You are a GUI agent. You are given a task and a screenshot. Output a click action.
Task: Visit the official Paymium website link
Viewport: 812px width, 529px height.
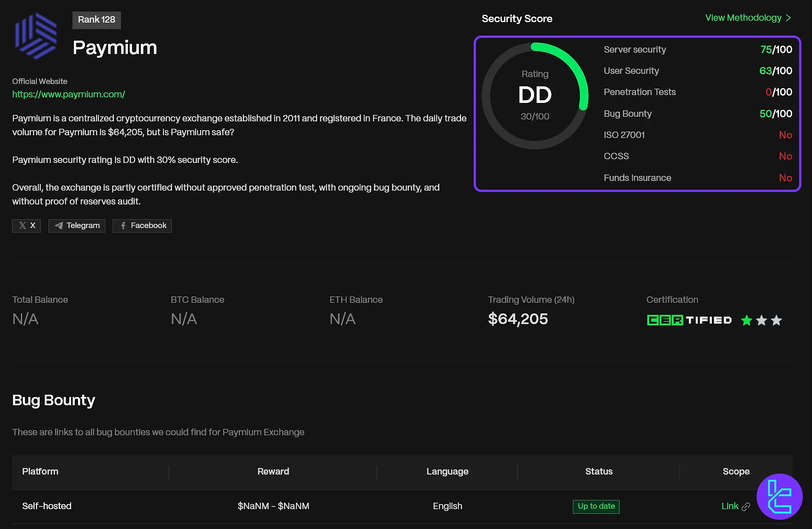coord(69,94)
